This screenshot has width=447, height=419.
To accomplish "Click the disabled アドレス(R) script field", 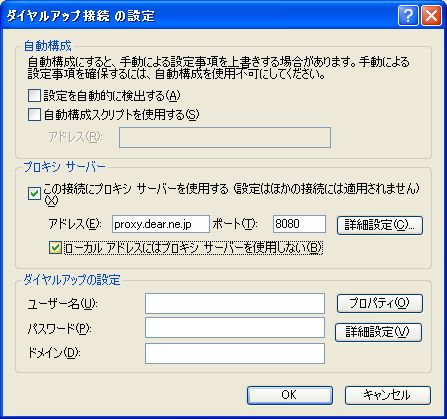I will (225, 137).
